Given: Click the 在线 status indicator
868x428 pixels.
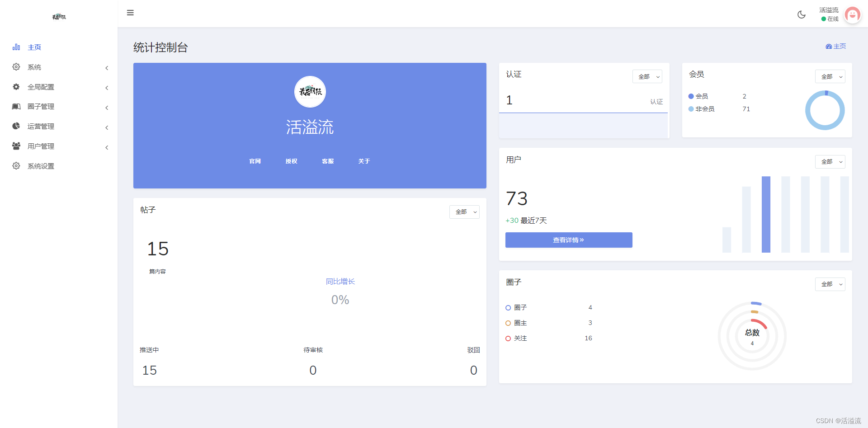Looking at the screenshot, I should coord(830,19).
